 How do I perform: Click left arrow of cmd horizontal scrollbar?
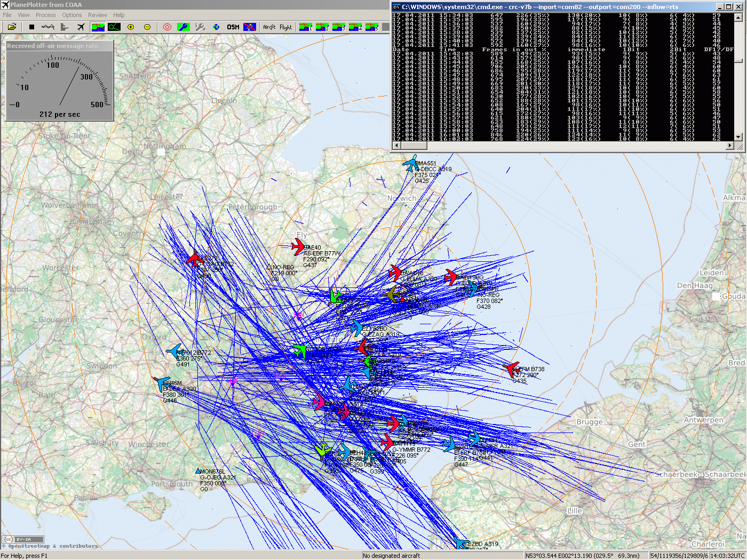[x=396, y=145]
